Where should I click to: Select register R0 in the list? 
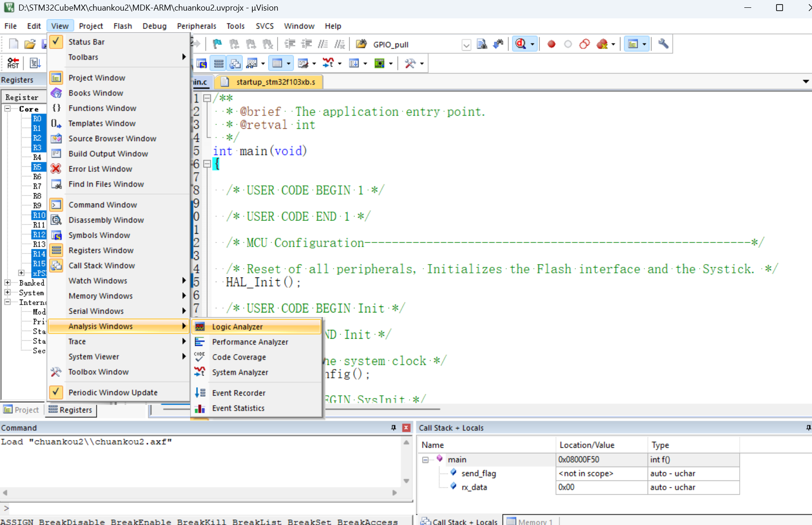(x=37, y=119)
